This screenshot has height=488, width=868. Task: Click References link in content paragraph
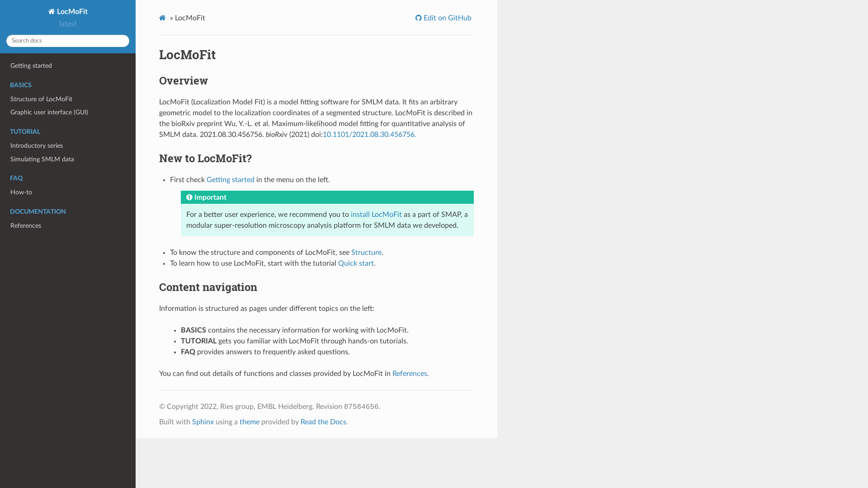pos(410,374)
